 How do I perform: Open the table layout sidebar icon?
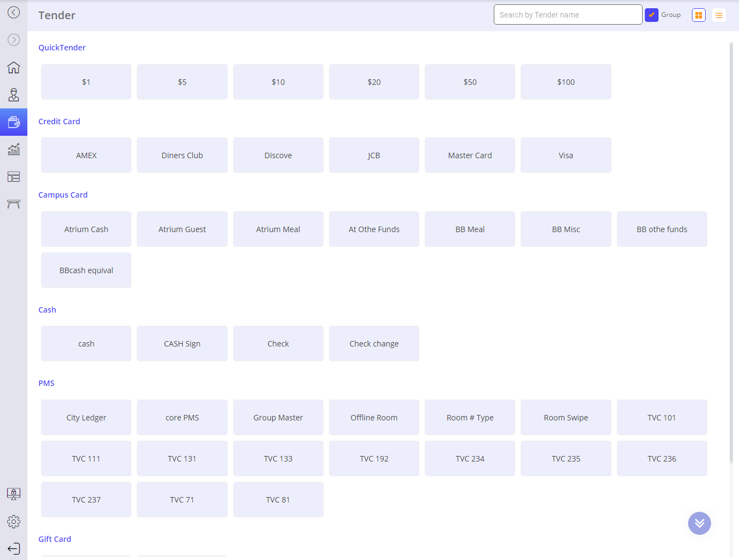pyautogui.click(x=14, y=177)
